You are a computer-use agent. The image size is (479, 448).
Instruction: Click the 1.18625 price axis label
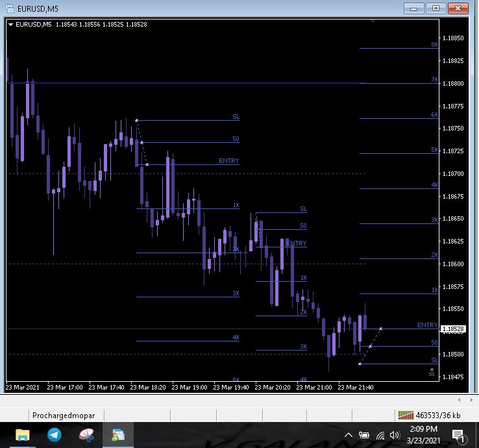[453, 242]
